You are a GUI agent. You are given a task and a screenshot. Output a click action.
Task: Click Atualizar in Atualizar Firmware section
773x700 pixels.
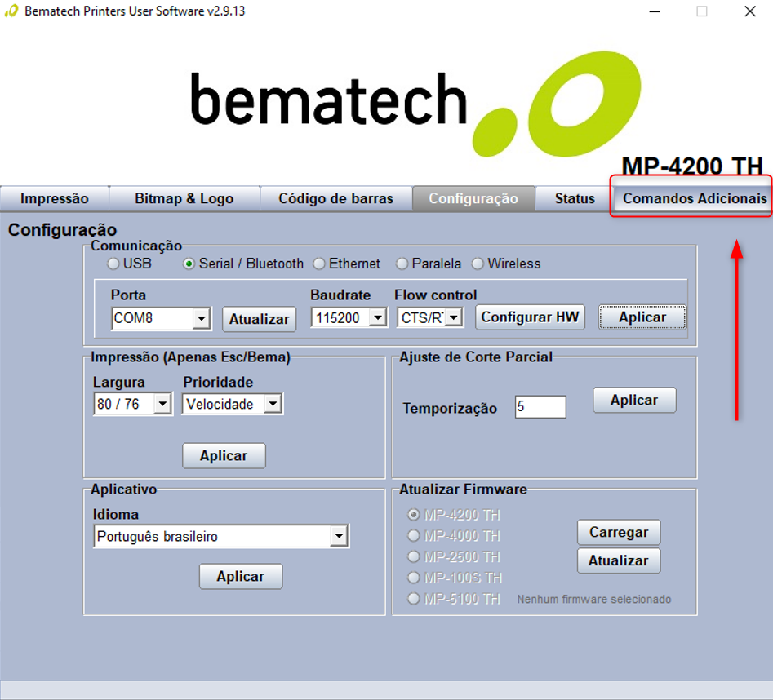pos(619,560)
